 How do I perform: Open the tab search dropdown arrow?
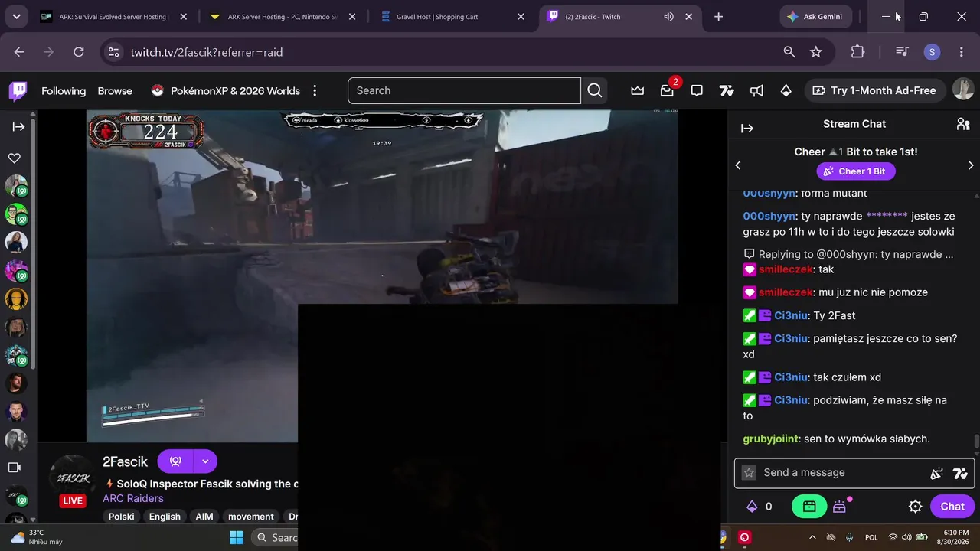(16, 17)
